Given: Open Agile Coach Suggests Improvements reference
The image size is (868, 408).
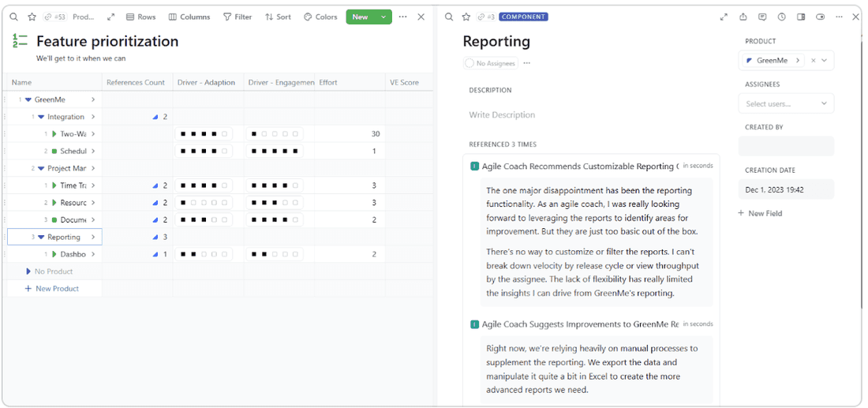Looking at the screenshot, I should click(x=580, y=324).
